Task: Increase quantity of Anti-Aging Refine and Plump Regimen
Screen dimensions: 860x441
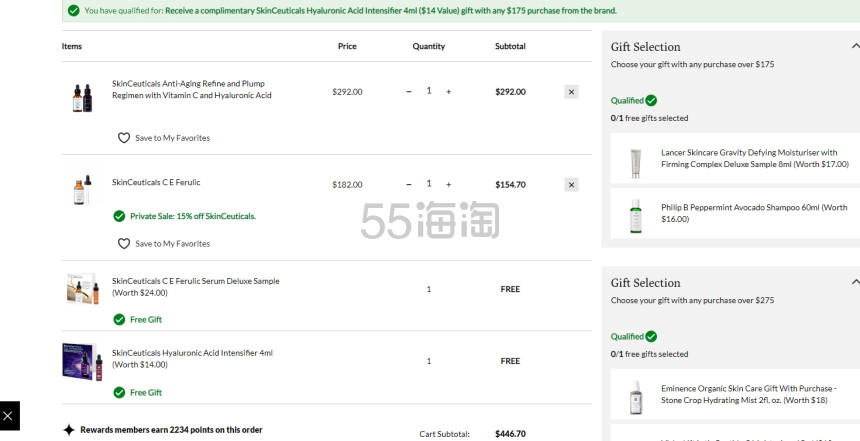Action: (448, 92)
